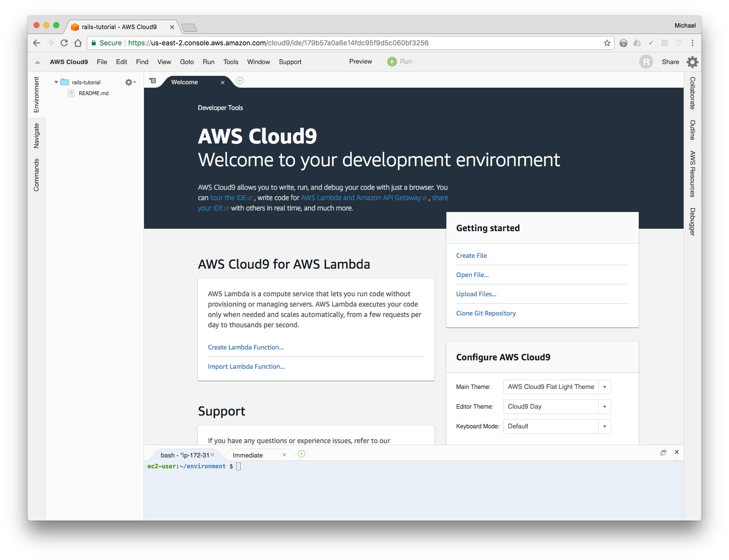The image size is (729, 560).
Task: Click README.md file icon
Action: tap(71, 93)
